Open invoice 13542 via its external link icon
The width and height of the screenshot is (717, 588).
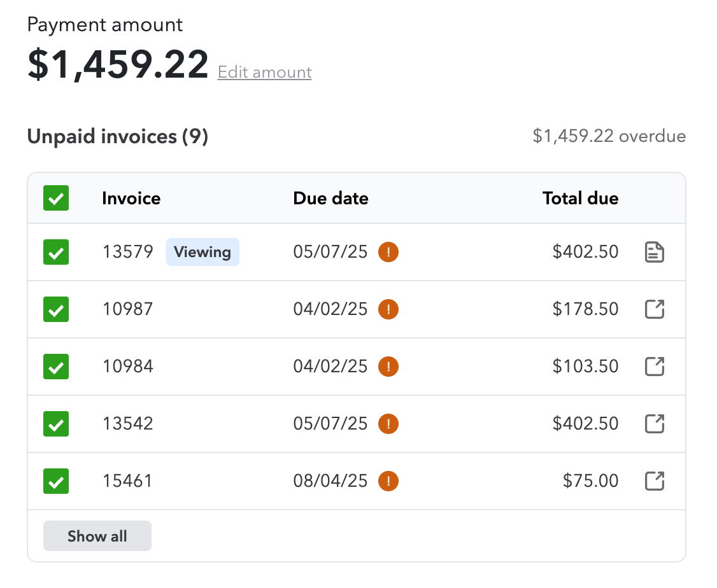pyautogui.click(x=655, y=424)
